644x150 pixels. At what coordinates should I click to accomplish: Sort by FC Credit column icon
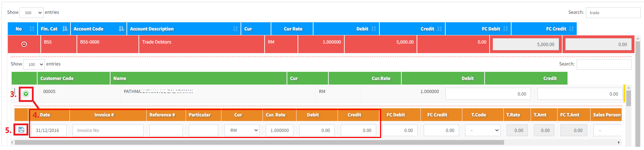point(571,29)
